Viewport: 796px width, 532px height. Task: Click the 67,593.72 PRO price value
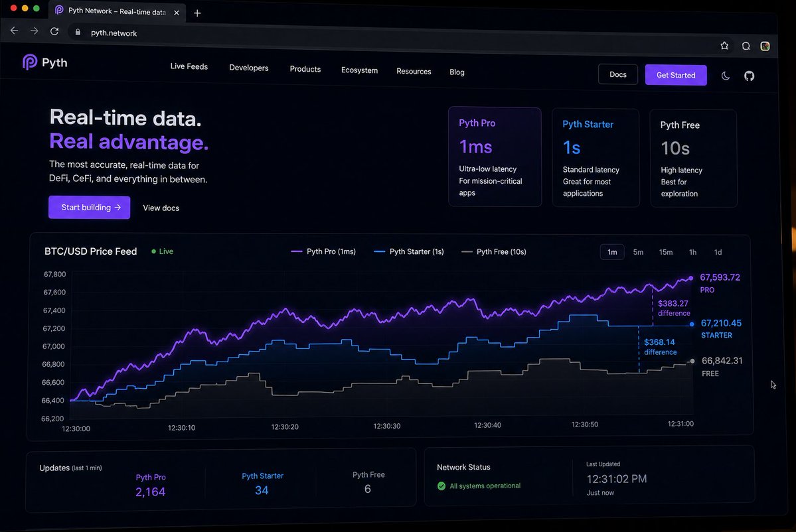[720, 277]
